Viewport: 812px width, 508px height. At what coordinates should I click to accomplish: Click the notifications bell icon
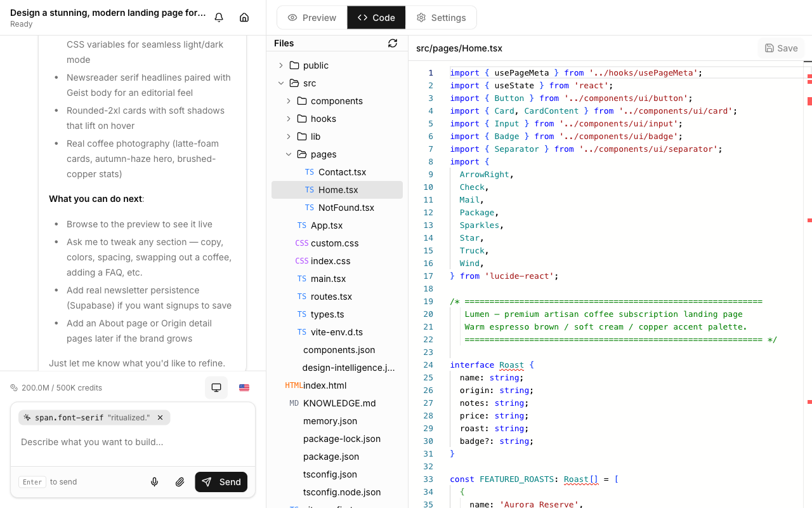(x=219, y=18)
